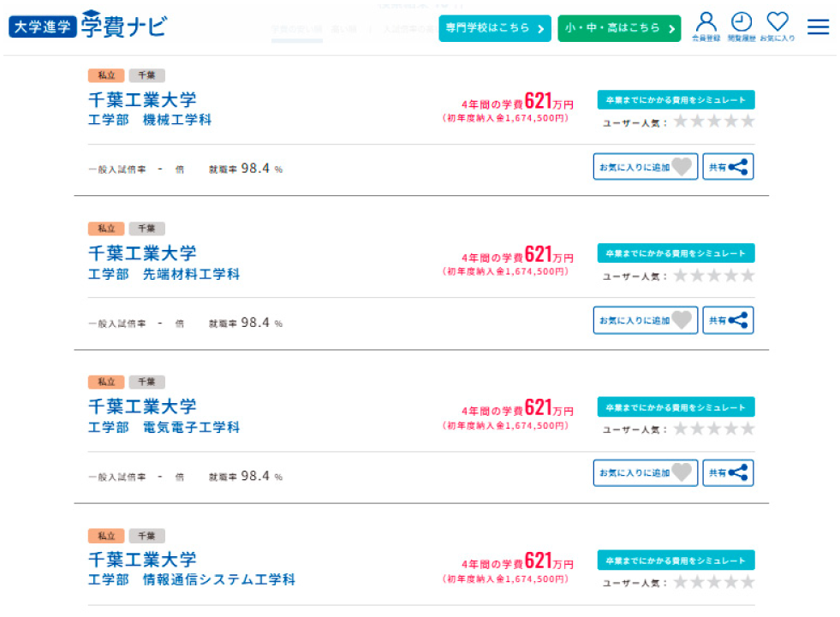Add 先端材料工学科 to favorites
Viewport: 840px width, 617px height.
[645, 320]
